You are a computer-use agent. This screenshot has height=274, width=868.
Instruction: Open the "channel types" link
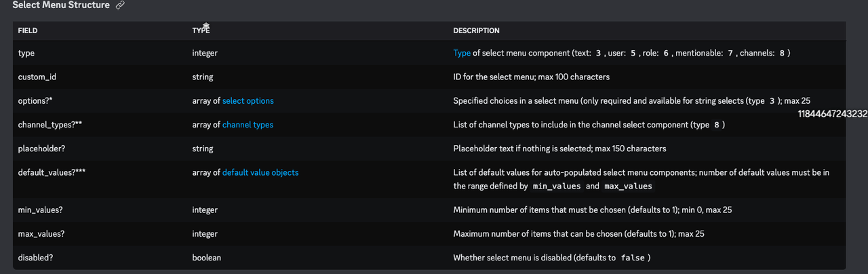click(248, 125)
